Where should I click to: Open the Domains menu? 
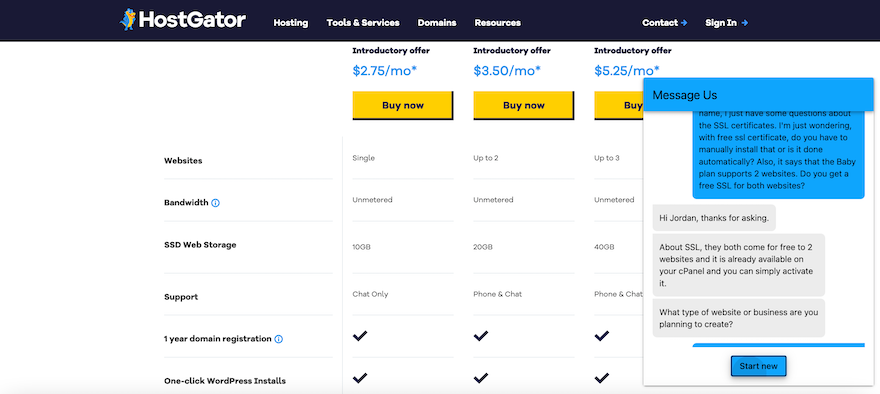[x=437, y=23]
